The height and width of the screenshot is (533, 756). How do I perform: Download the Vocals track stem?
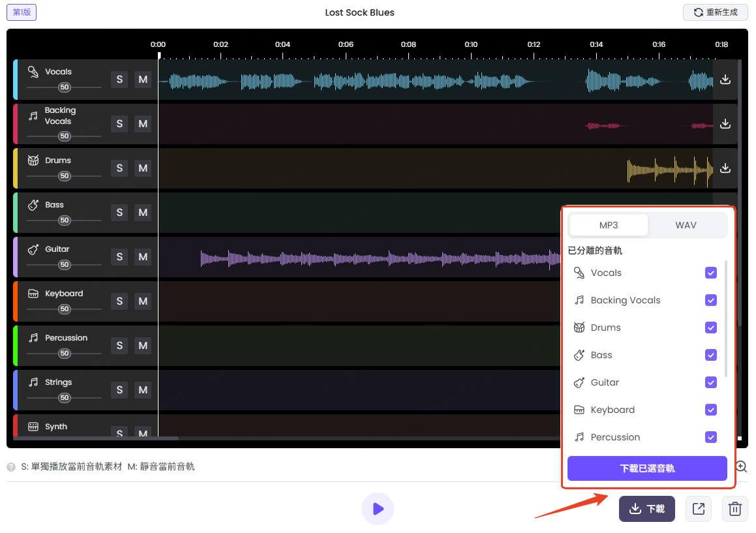[x=725, y=80]
